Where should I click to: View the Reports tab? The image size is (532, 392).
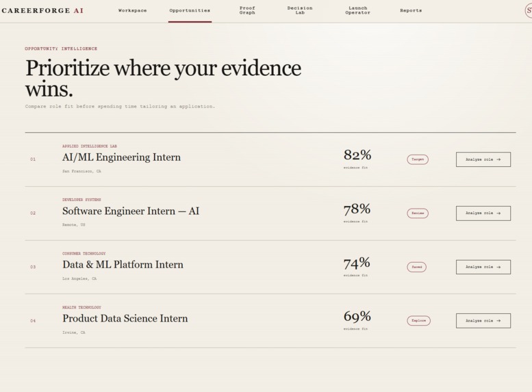(x=411, y=10)
